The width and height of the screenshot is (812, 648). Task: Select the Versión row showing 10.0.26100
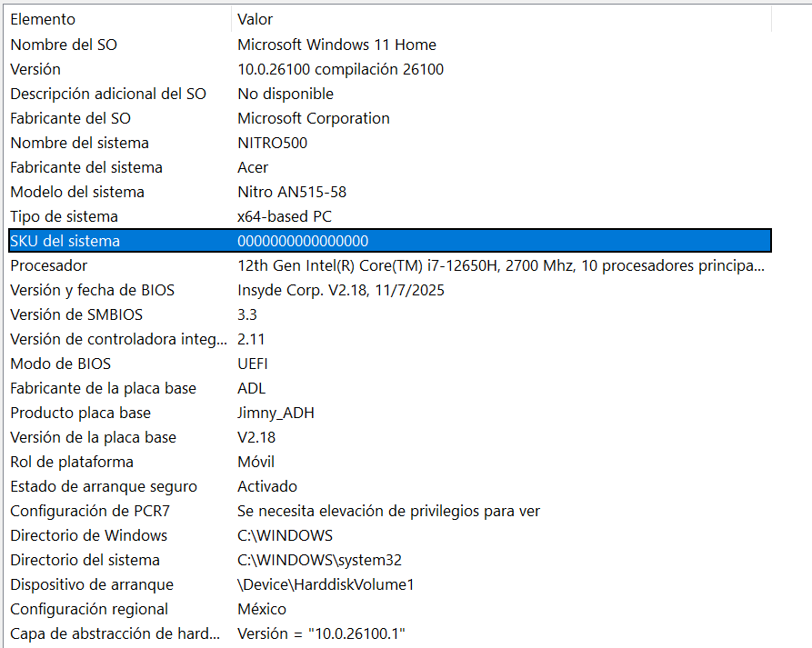(390, 69)
